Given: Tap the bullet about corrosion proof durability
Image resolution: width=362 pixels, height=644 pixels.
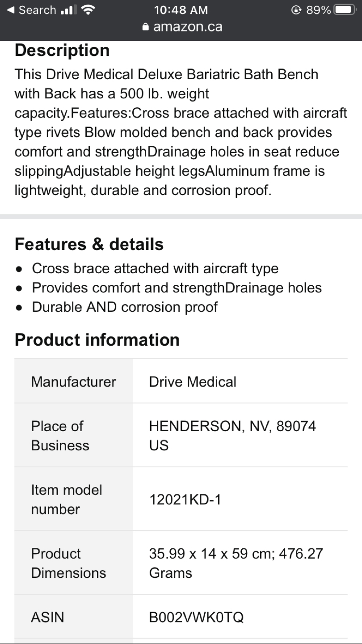Looking at the screenshot, I should (124, 307).
